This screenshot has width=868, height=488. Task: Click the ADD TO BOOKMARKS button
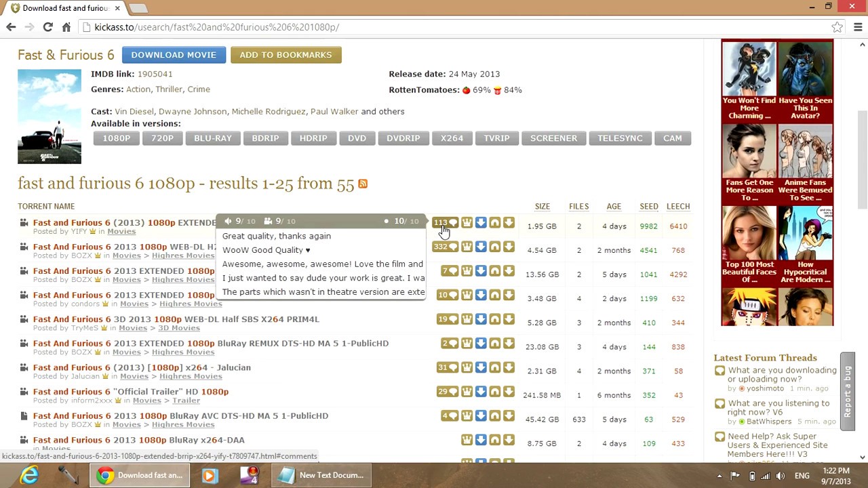point(285,55)
